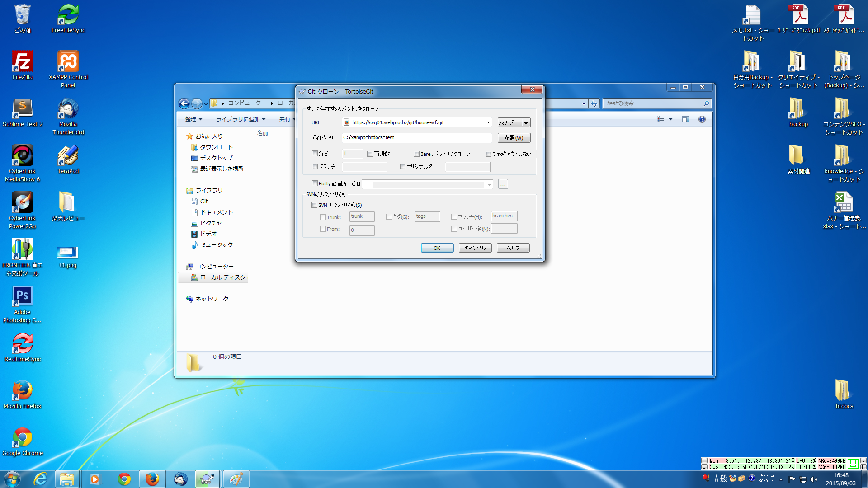Check Bareリポジトリにクローン option
This screenshot has width=868, height=488.
point(416,154)
